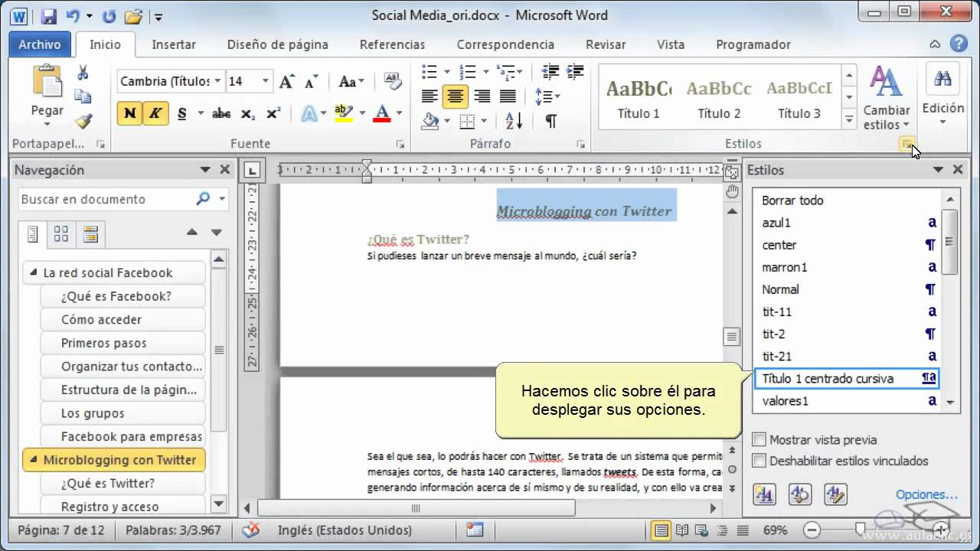The width and height of the screenshot is (980, 551).
Task: Click the Redo icon in title bar
Action: (x=109, y=15)
